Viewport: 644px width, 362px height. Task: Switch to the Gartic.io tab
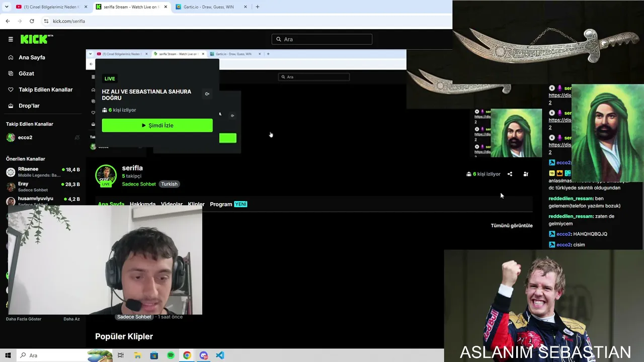[212, 7]
